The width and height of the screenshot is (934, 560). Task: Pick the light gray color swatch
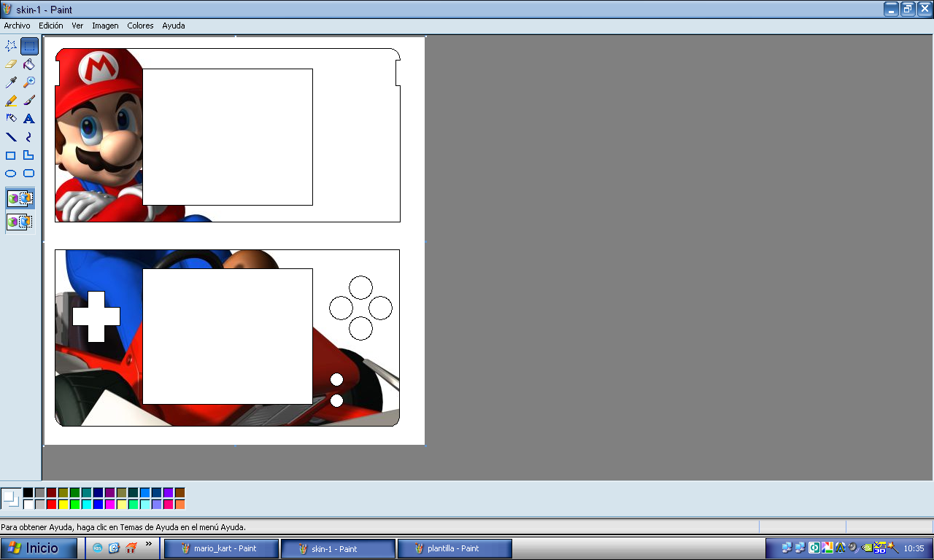[40, 505]
